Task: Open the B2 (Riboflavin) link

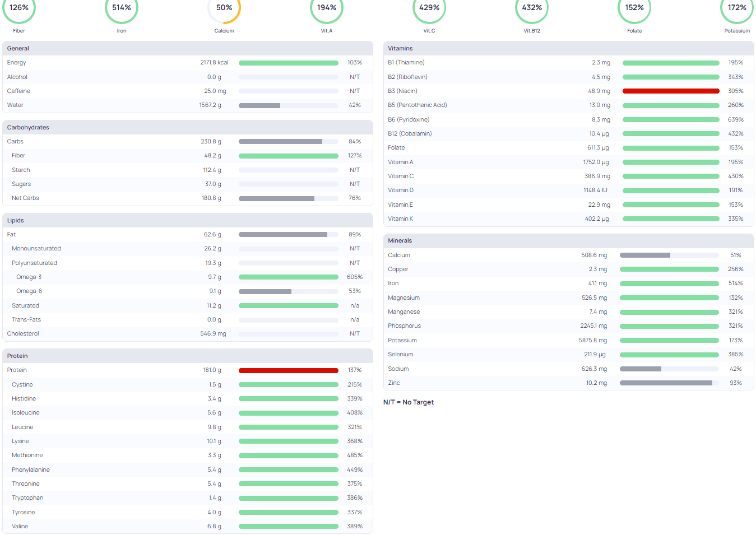Action: (407, 77)
